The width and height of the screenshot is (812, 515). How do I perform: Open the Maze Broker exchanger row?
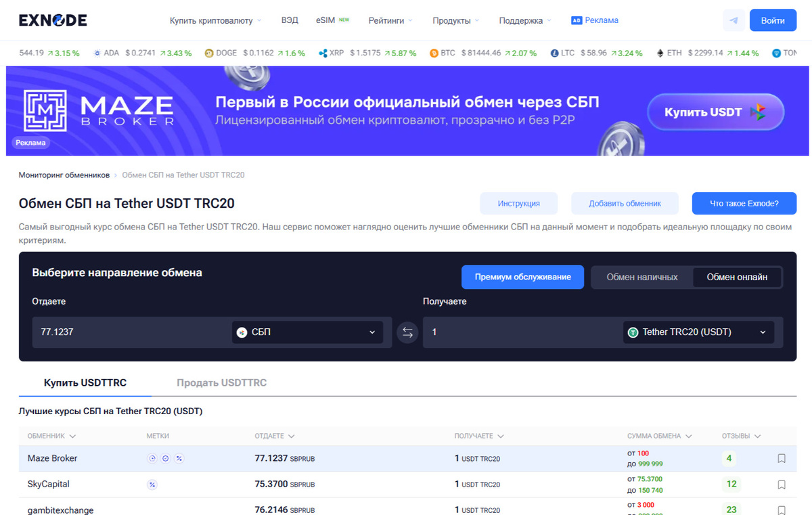tap(407, 458)
